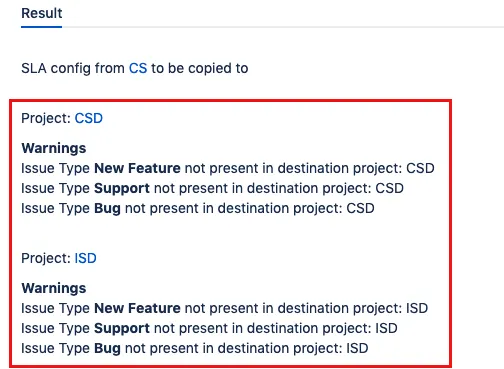The height and width of the screenshot is (369, 504).
Task: Select Warnings heading under Project CSD
Action: pos(54,148)
